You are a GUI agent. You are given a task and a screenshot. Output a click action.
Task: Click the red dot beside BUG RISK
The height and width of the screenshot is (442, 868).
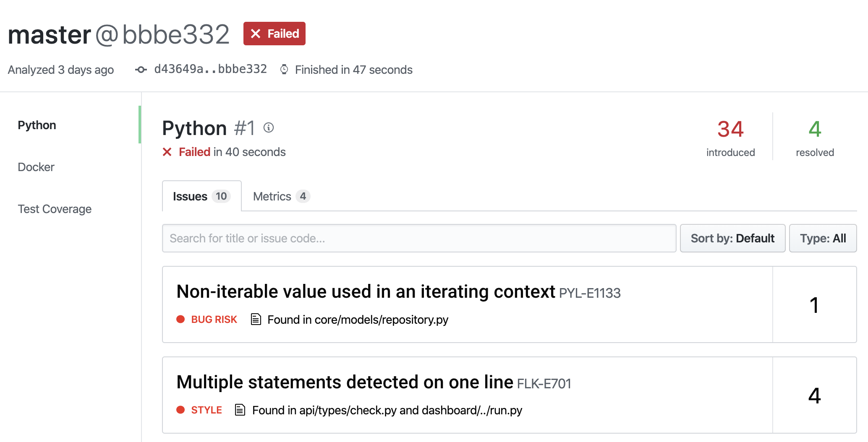point(180,320)
